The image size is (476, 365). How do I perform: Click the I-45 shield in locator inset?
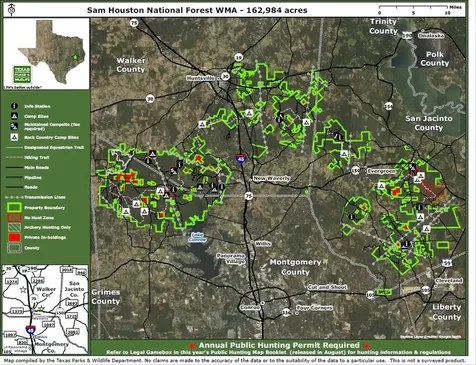30,330
